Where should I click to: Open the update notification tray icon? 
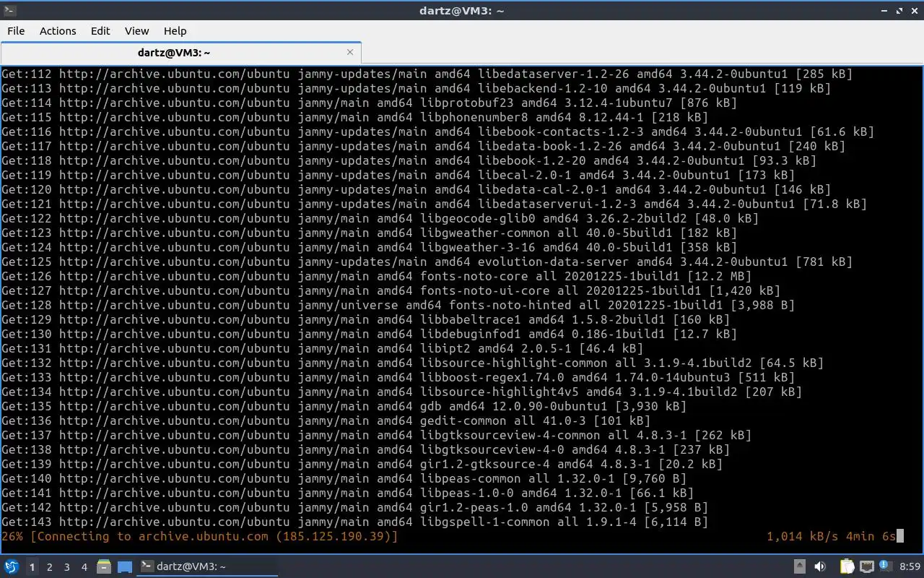885,566
